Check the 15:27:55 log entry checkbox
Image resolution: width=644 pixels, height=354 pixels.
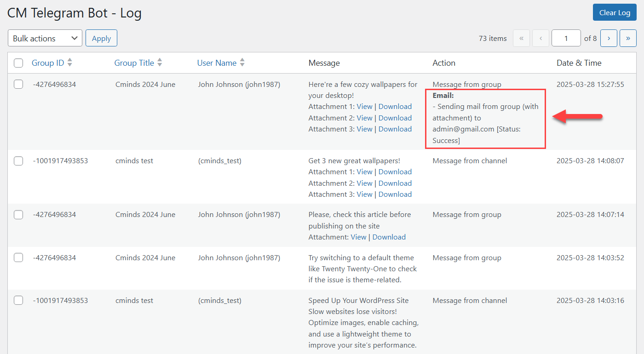click(x=18, y=85)
